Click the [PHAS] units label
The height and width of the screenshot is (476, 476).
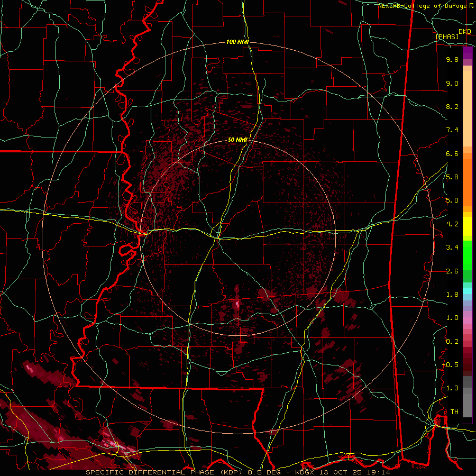coord(447,36)
